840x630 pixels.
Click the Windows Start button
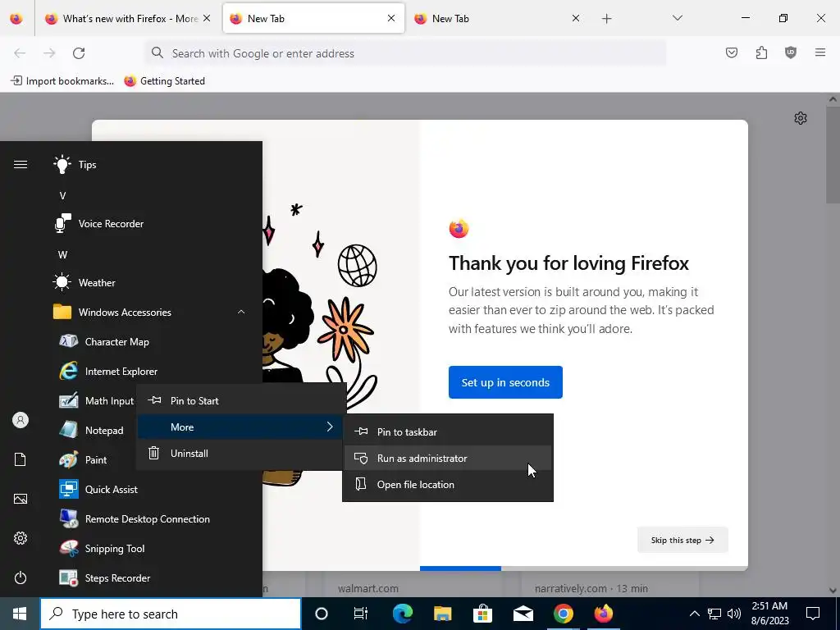(x=20, y=614)
